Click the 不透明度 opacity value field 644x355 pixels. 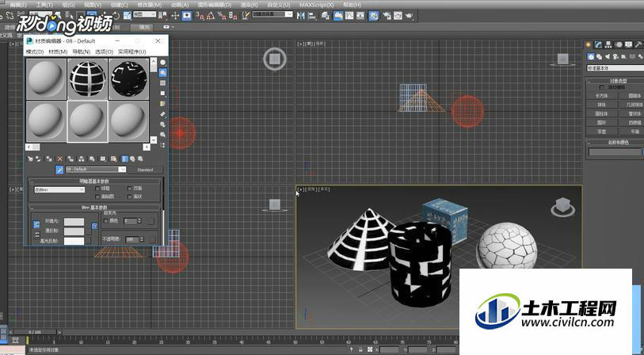[x=132, y=239]
